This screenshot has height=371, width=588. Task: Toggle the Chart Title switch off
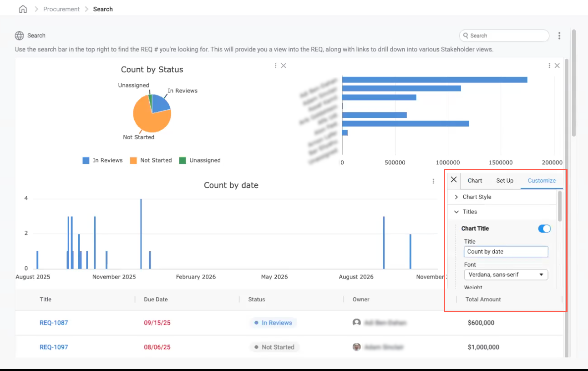click(544, 229)
